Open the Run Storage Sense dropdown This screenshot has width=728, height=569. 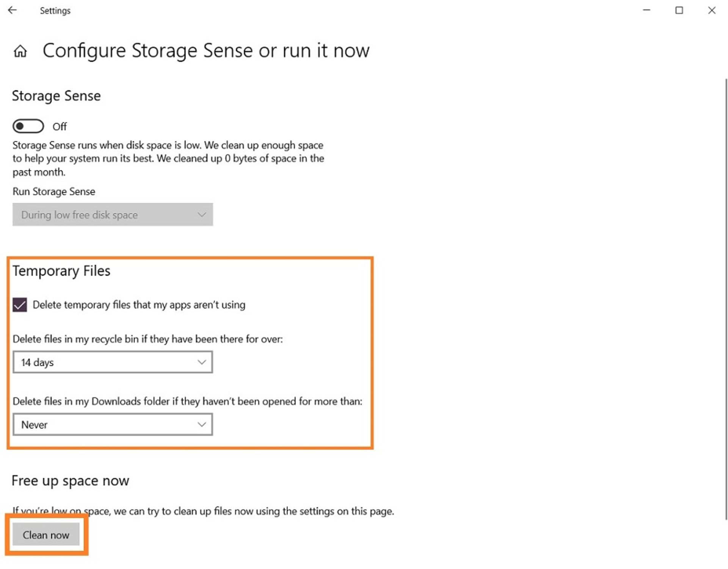pos(113,215)
